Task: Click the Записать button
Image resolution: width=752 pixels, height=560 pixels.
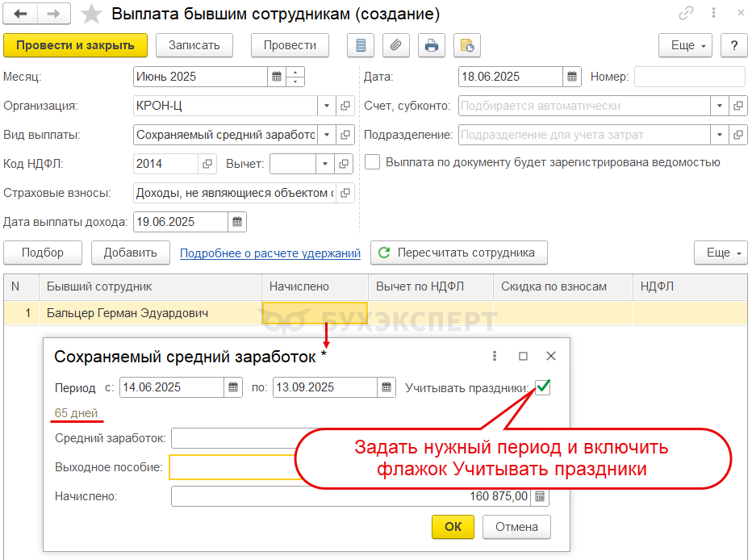Action: tap(194, 45)
